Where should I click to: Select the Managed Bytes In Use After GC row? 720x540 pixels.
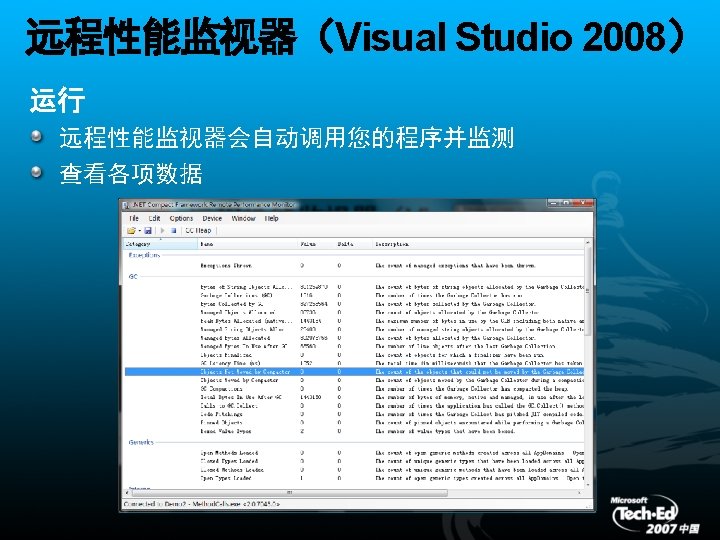pos(354,346)
